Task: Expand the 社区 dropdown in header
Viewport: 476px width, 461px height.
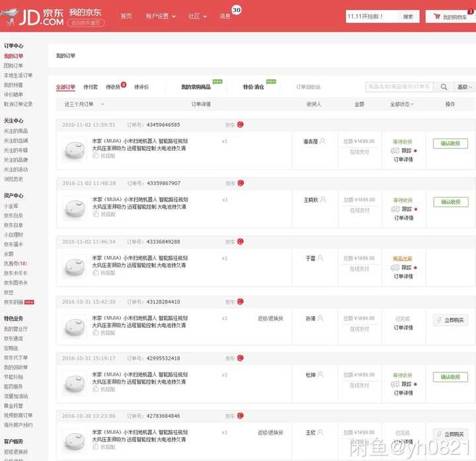Action: (197, 16)
